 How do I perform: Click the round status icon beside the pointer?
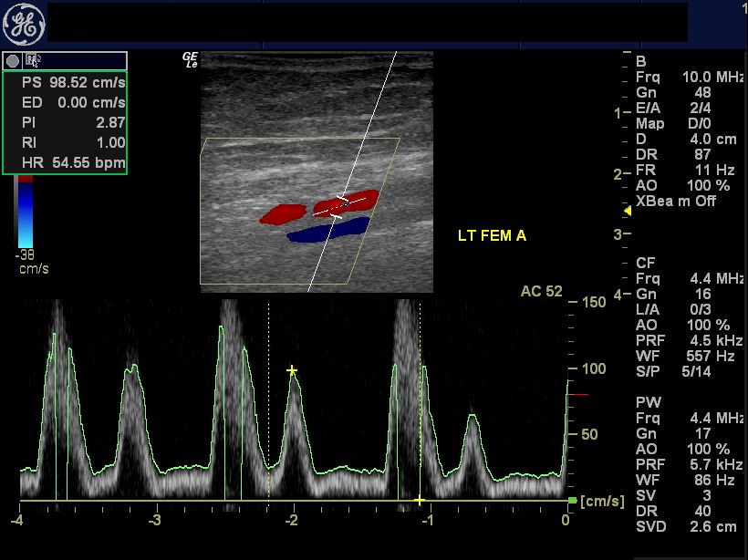[x=13, y=60]
